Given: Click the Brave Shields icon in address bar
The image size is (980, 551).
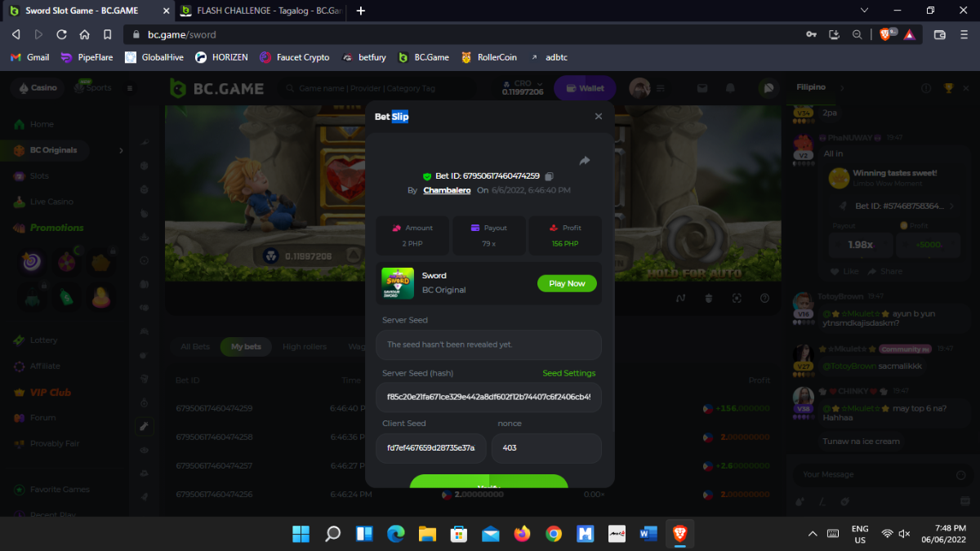Looking at the screenshot, I should (885, 34).
